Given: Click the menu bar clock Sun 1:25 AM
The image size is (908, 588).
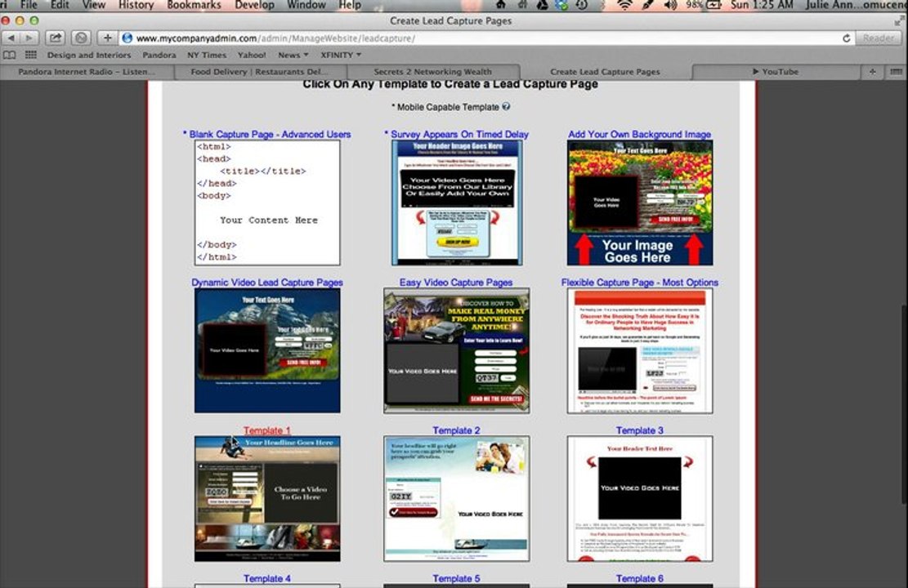Looking at the screenshot, I should pyautogui.click(x=762, y=5).
